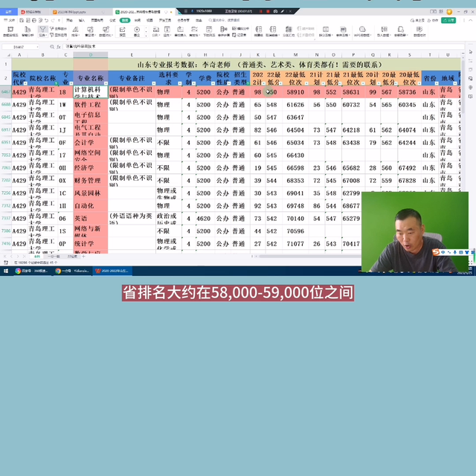Click the dropdown list icon in ribbon

click(209, 30)
